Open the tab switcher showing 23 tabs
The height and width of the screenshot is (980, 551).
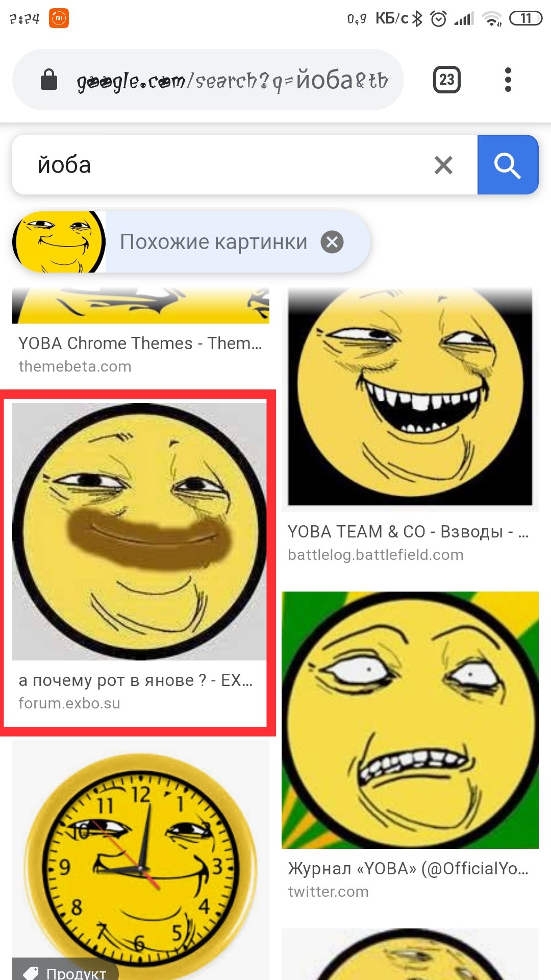[447, 80]
